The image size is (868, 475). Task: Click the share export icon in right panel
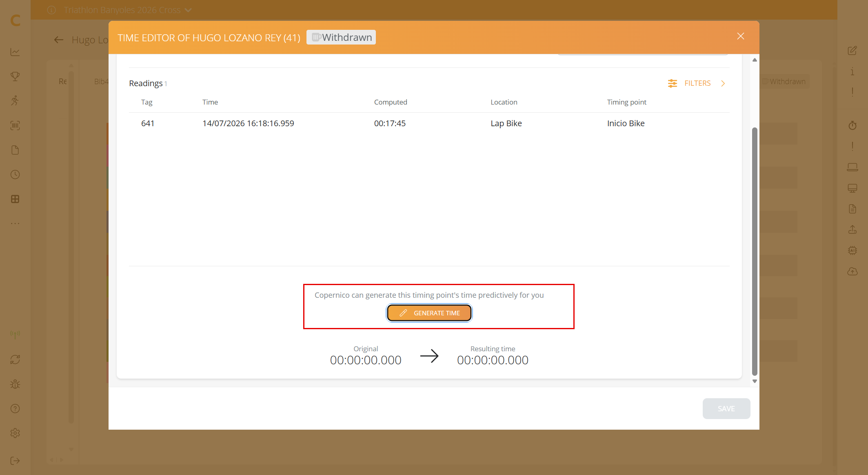[852, 230]
